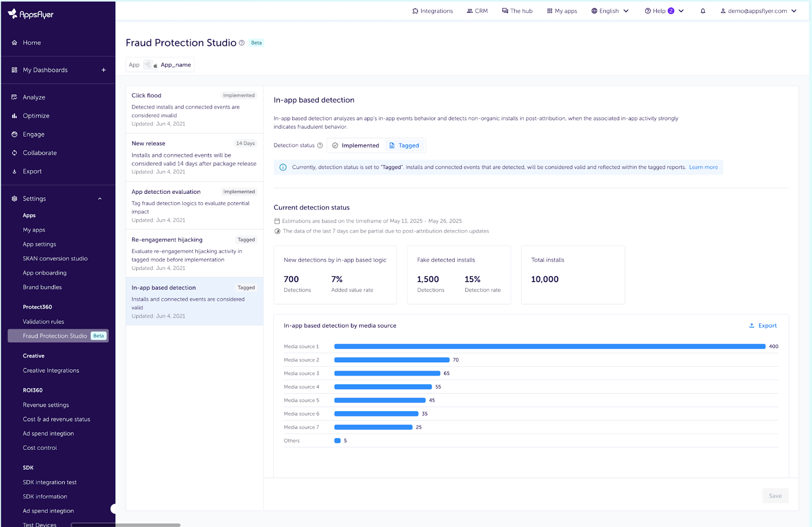The height and width of the screenshot is (527, 812).
Task: Click the calendar icon by timeframe note
Action: [277, 221]
